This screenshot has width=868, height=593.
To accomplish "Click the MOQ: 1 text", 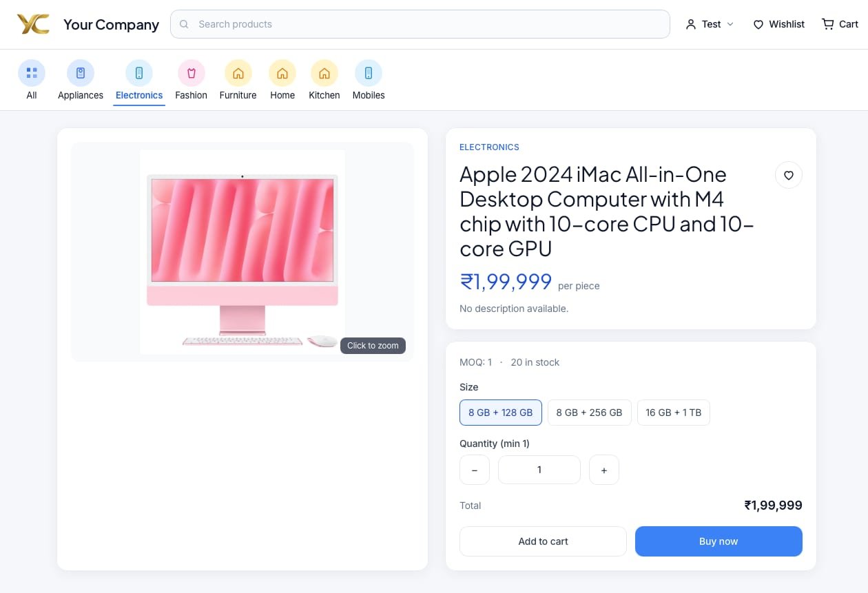I will click(476, 362).
